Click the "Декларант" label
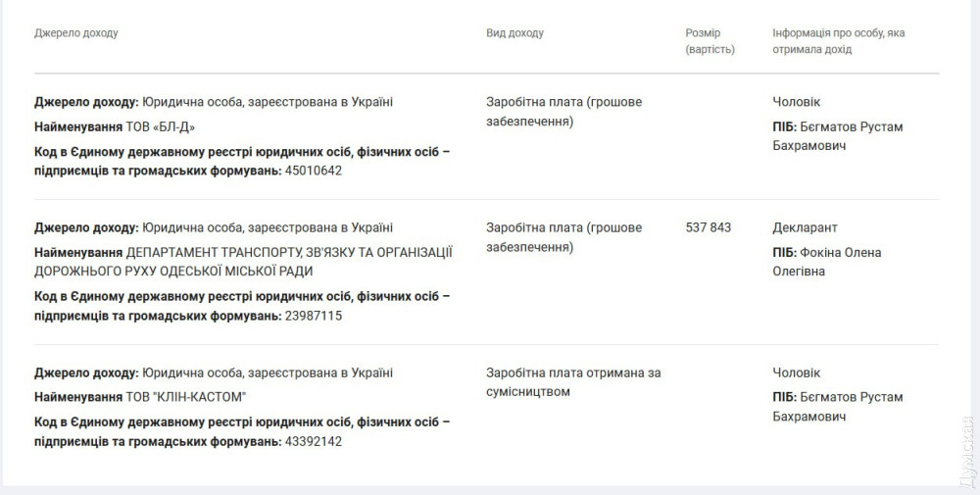The image size is (980, 495). (x=805, y=227)
